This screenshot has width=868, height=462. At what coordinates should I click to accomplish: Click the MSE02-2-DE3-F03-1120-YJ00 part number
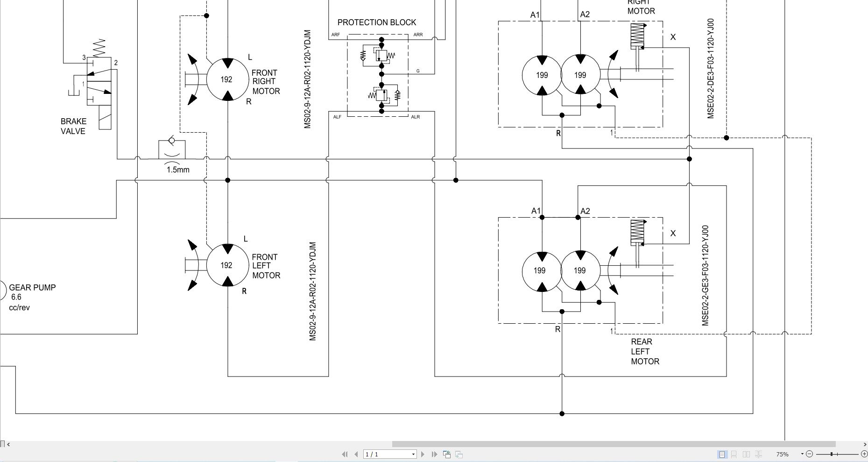tap(711, 69)
